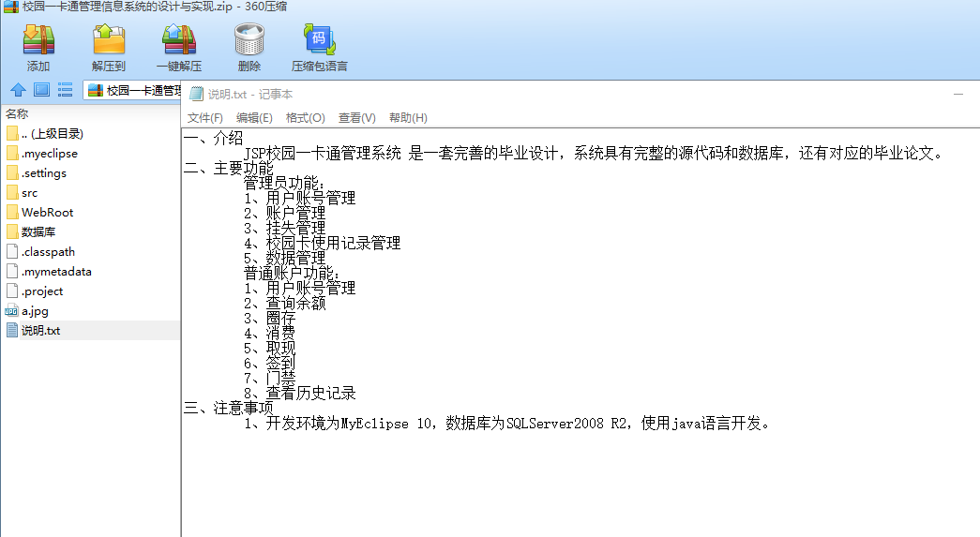This screenshot has height=537, width=980.
Task: Click the JSP校园一卡通管理系统 intro sentence
Action: click(593, 153)
